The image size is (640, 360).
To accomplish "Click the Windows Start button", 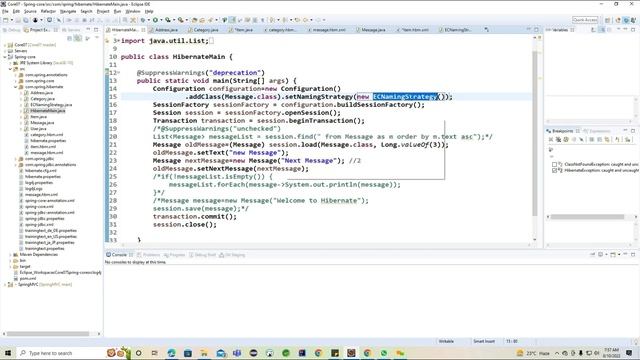I will (8, 353).
